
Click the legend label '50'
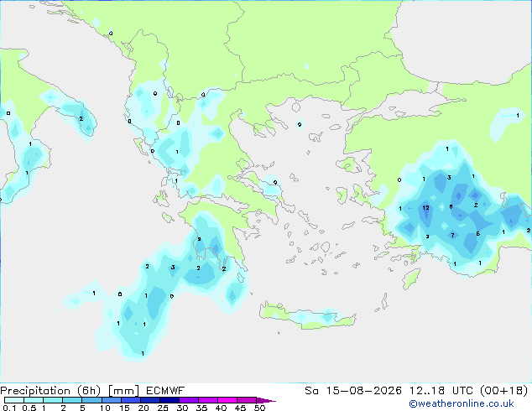(259, 408)
